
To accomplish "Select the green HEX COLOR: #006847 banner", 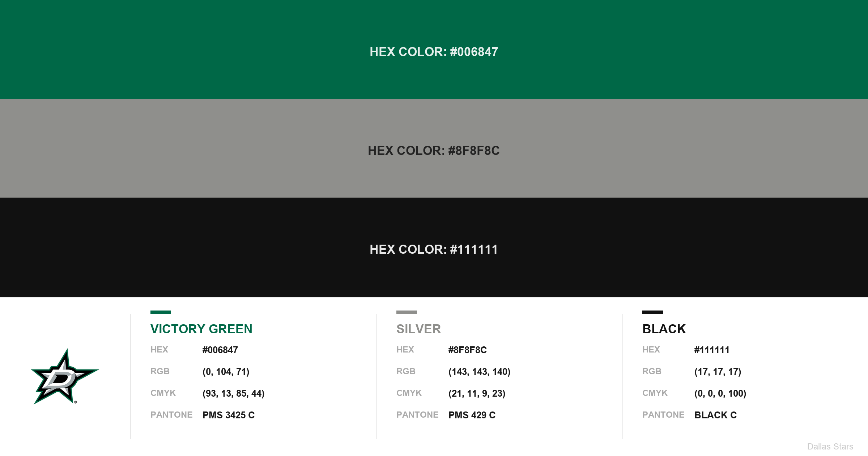I will [434, 49].
